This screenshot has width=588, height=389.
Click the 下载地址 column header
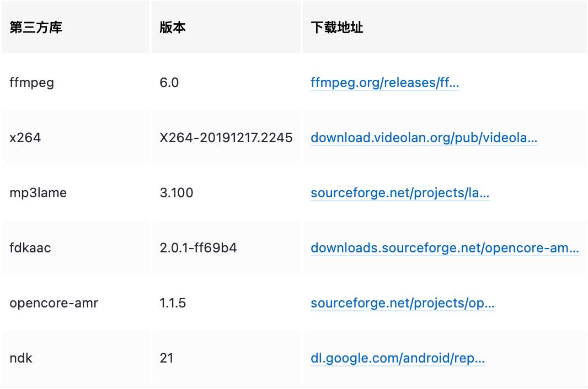click(x=337, y=28)
